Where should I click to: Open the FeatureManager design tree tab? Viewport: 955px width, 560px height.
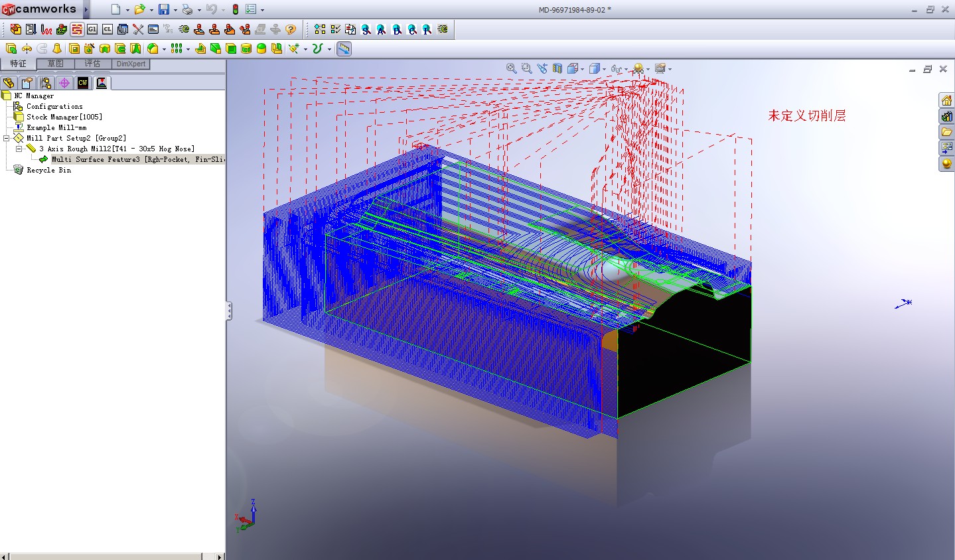9,83
